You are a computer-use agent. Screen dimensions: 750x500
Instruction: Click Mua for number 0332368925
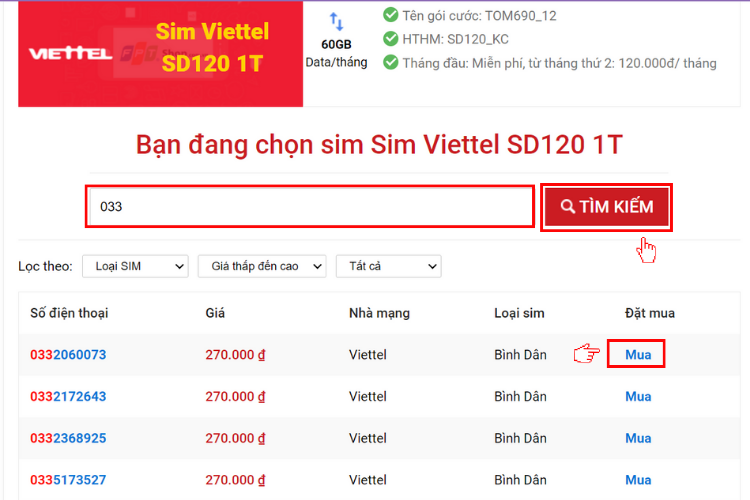pos(638,438)
